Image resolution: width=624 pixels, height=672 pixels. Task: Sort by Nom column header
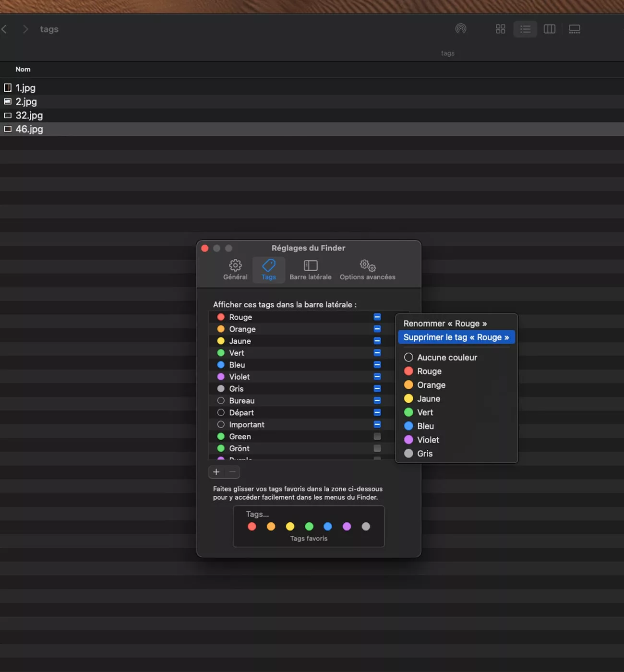pos(23,70)
